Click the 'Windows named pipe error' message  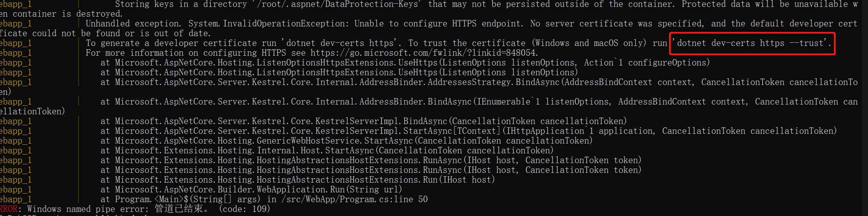click(x=85, y=209)
